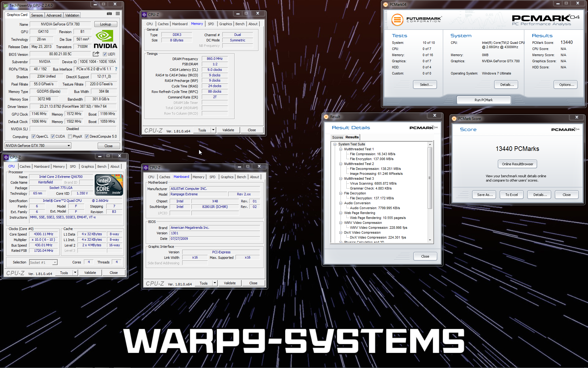Viewport: 588px width, 368px height.
Task: Click Online ResultBrowser button
Action: click(517, 164)
